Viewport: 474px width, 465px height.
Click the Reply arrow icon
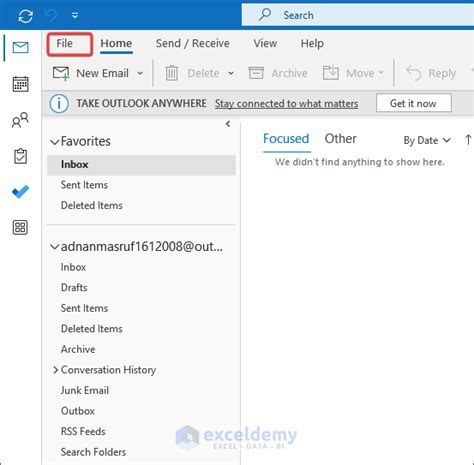(x=414, y=73)
